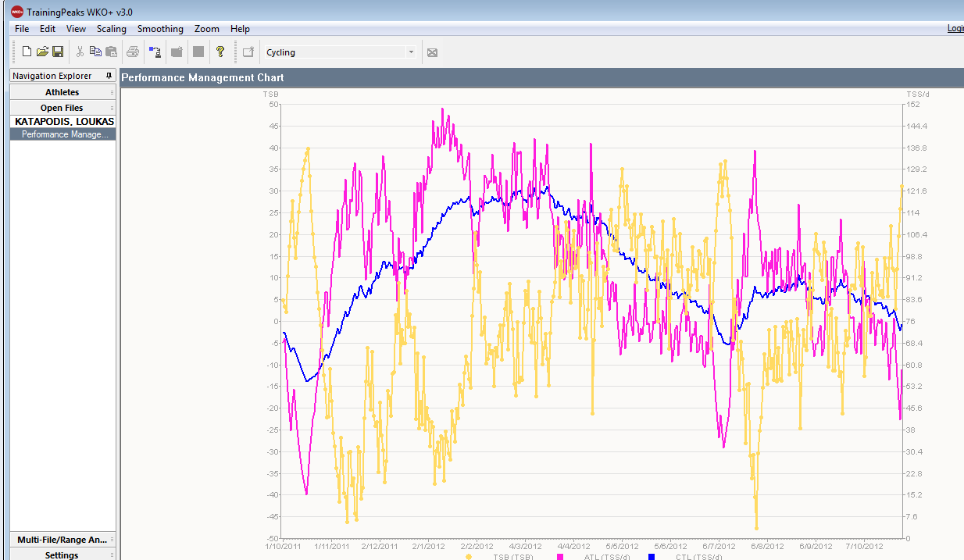Open help with the question mark icon
Image resolution: width=964 pixels, height=560 pixels.
point(220,52)
